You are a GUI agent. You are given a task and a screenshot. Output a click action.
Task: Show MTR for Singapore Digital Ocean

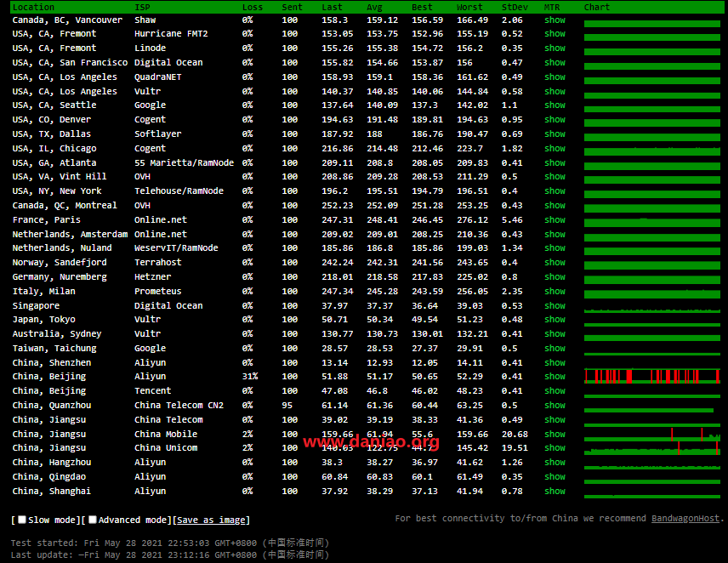pos(555,305)
